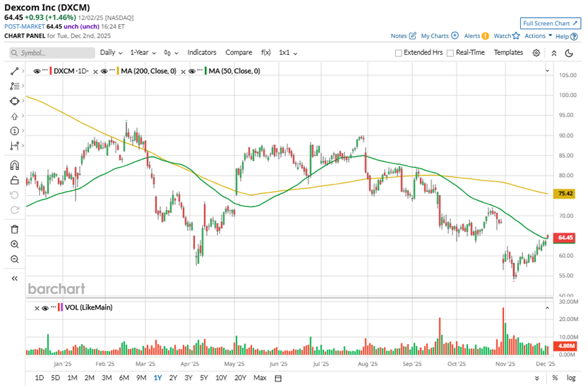This screenshot has height=387, width=588.
Task: Undo last chart action
Action: (14, 195)
